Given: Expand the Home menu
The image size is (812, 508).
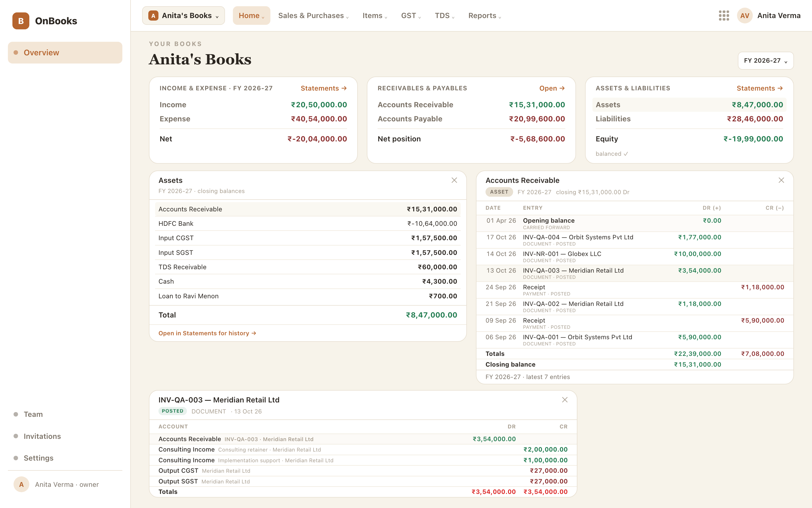Looking at the screenshot, I should pos(251,16).
